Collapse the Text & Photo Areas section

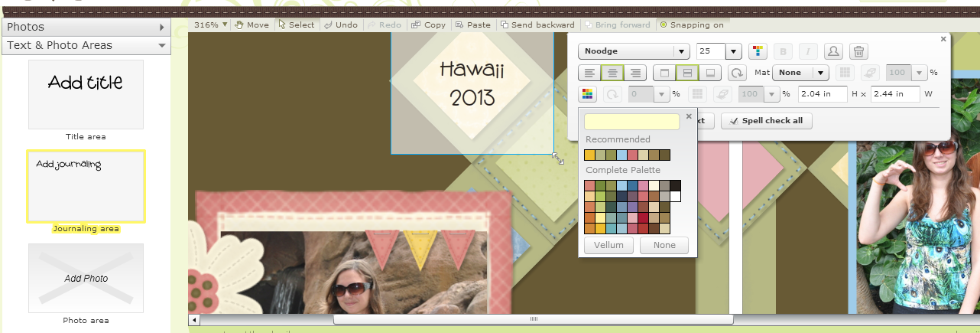(85, 45)
